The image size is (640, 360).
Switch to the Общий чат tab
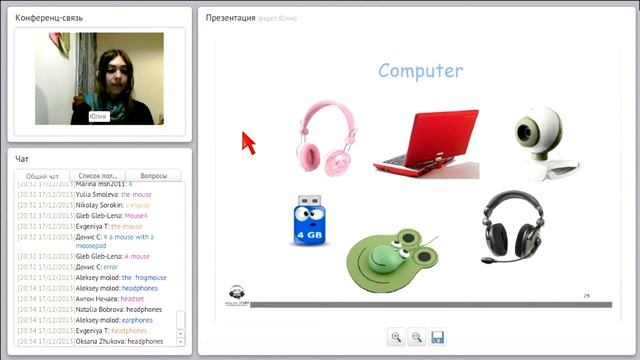click(42, 176)
